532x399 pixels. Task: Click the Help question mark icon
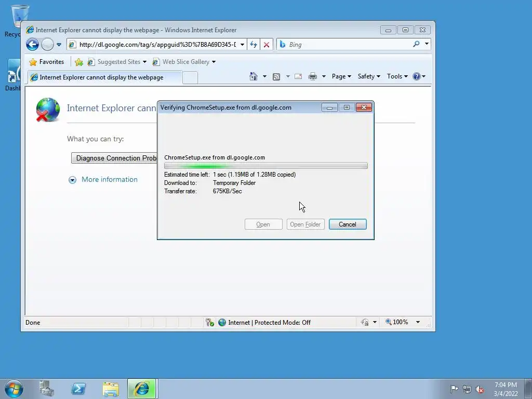(x=417, y=76)
